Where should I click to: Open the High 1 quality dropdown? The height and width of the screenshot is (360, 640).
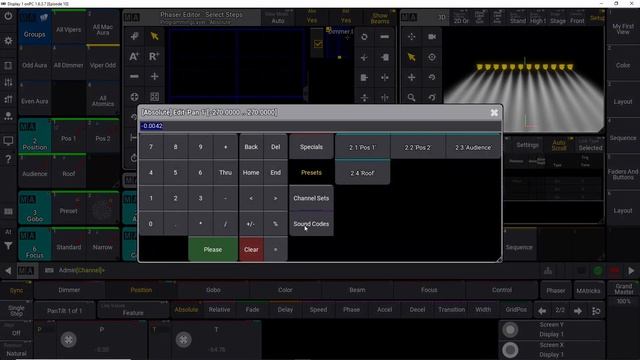click(x=538, y=18)
